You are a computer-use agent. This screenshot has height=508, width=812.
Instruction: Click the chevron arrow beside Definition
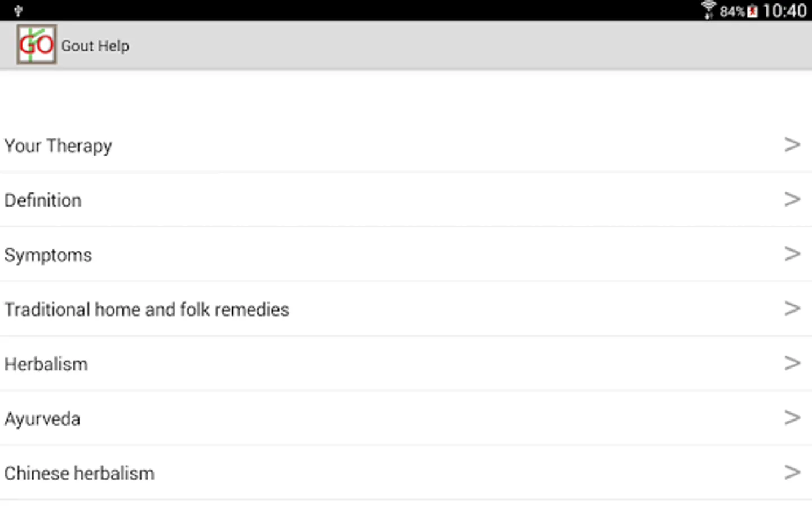792,199
